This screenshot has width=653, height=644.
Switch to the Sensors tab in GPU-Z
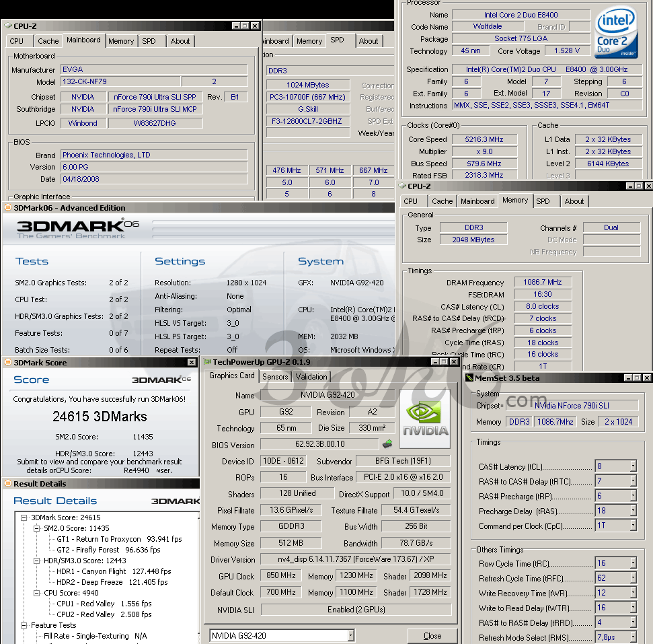tap(275, 376)
